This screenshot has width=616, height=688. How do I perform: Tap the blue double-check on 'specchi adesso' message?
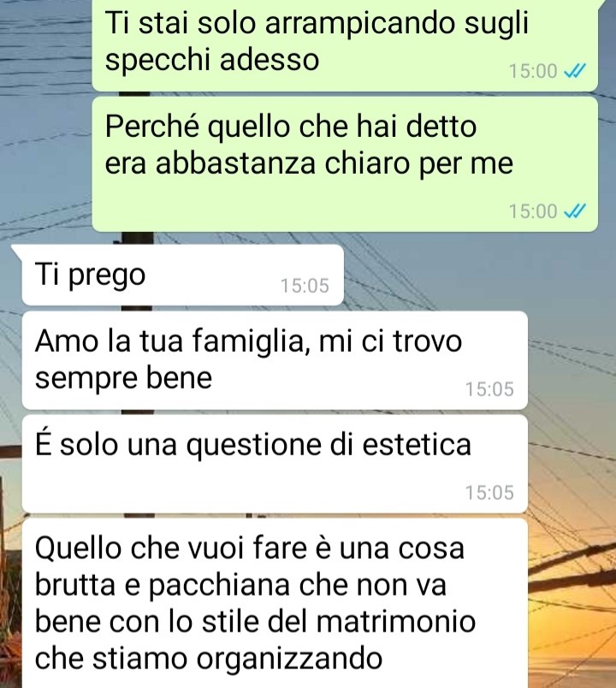(x=574, y=71)
